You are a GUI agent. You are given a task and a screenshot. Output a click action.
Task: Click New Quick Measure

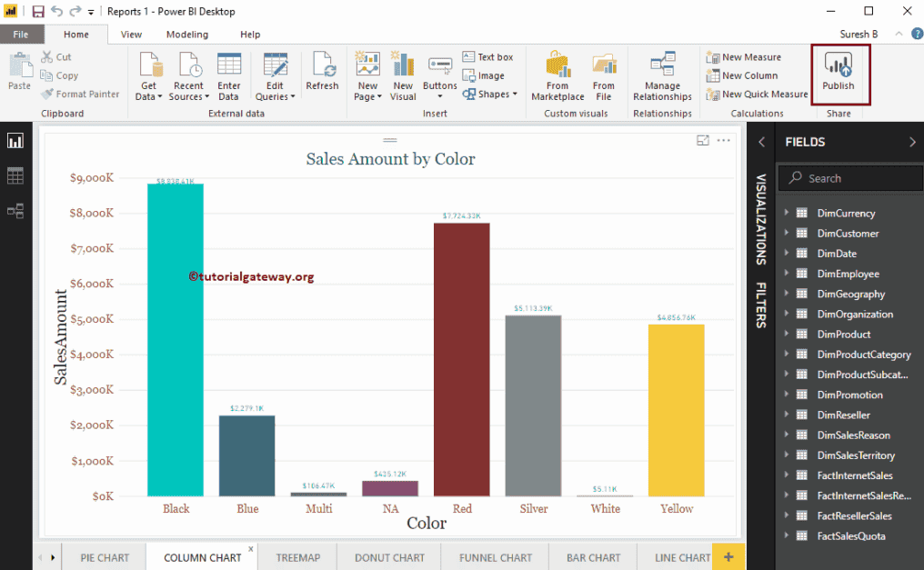point(758,94)
